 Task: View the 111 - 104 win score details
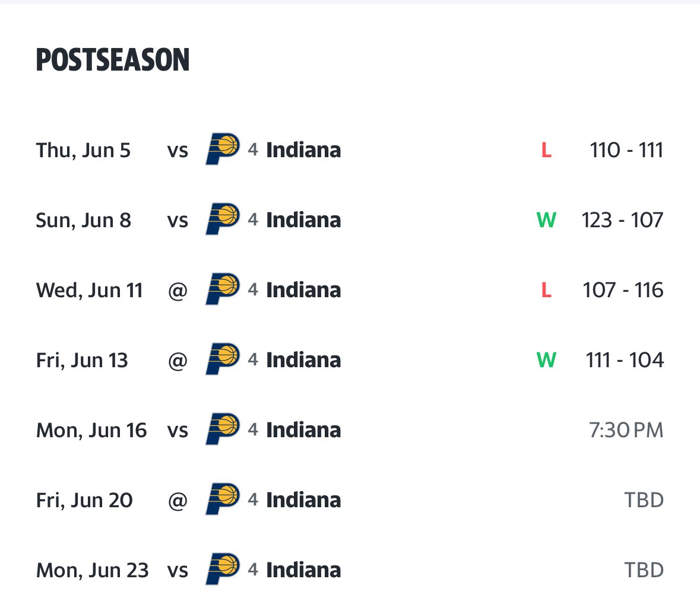coord(625,360)
